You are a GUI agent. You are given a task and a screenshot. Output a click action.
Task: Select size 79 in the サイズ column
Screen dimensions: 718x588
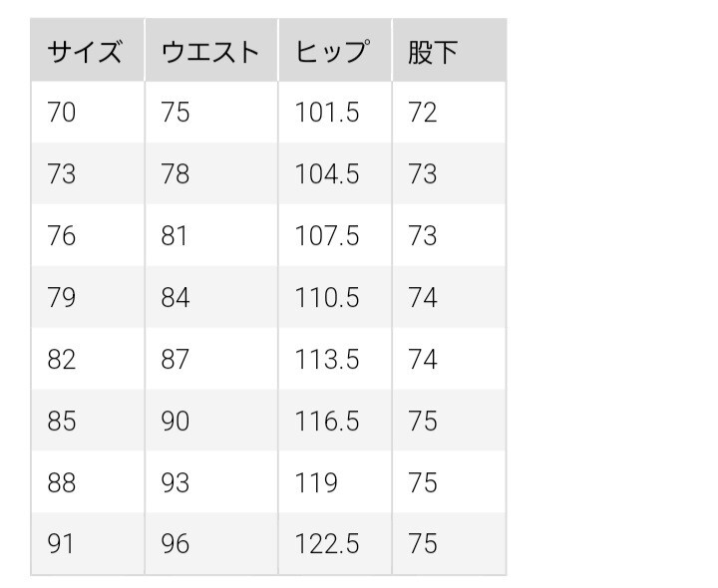61,298
